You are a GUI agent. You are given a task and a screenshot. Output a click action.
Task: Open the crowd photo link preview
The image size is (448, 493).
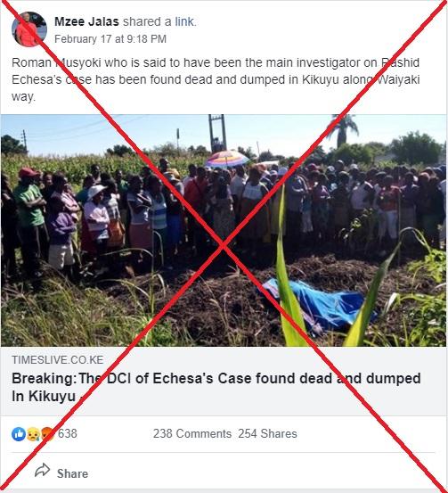click(x=224, y=231)
